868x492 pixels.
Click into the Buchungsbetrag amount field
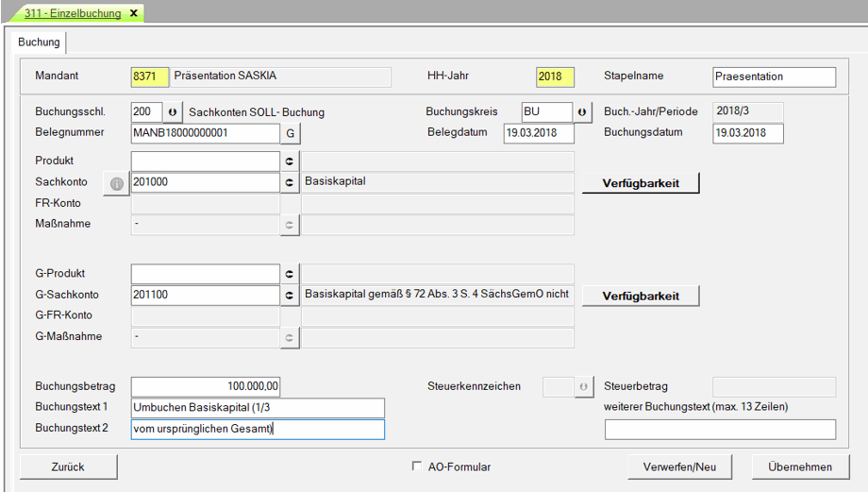(x=206, y=386)
